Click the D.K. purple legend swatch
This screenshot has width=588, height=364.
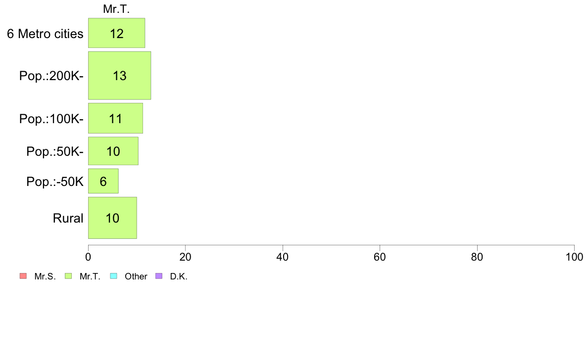pyautogui.click(x=159, y=276)
